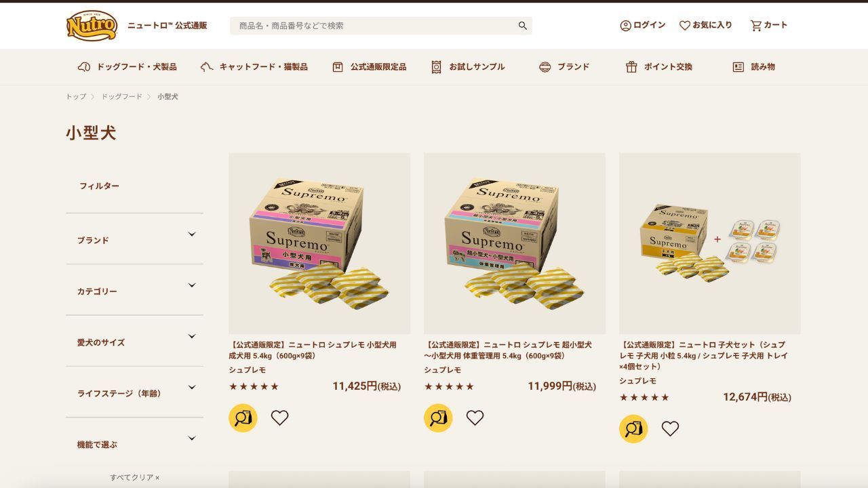The height and width of the screenshot is (488, 868).
Task: Go to ドッグフード breadcrumb link
Action: click(x=122, y=97)
